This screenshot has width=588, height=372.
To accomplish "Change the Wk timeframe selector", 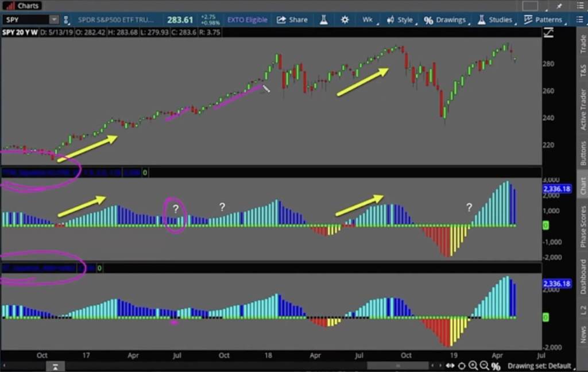I will (368, 20).
